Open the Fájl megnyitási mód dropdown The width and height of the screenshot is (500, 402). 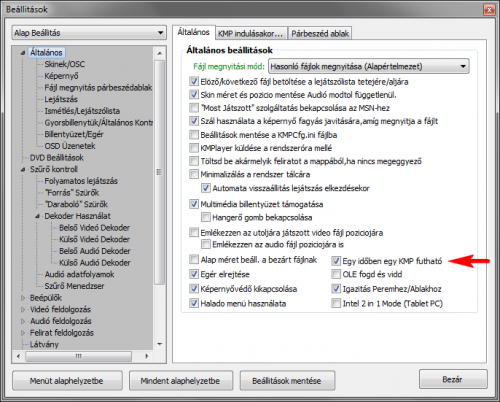[x=369, y=66]
